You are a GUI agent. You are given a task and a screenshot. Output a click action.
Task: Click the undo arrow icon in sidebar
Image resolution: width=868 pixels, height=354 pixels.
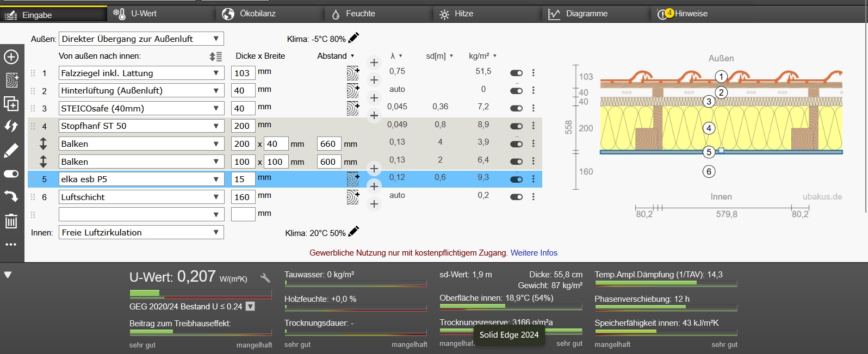(x=11, y=196)
